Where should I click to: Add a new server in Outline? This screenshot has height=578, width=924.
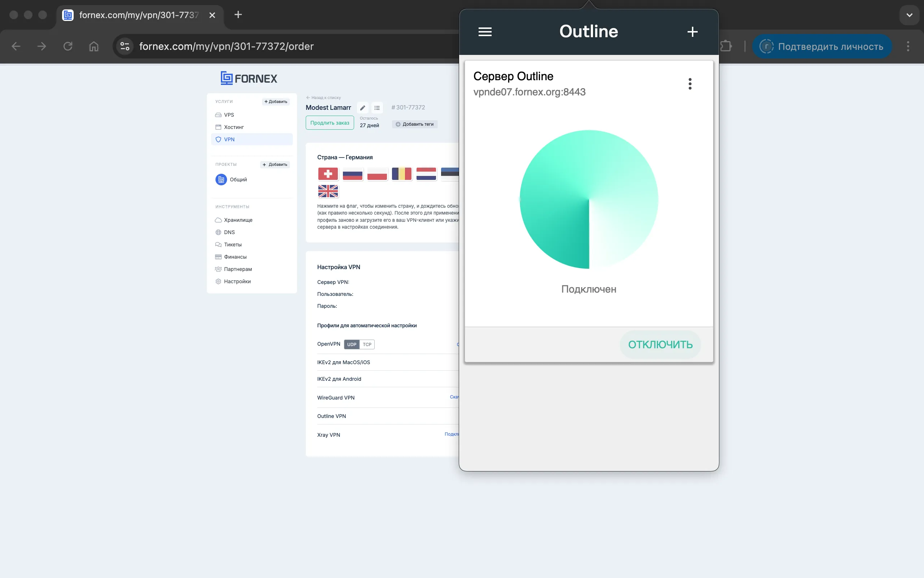[x=692, y=32]
